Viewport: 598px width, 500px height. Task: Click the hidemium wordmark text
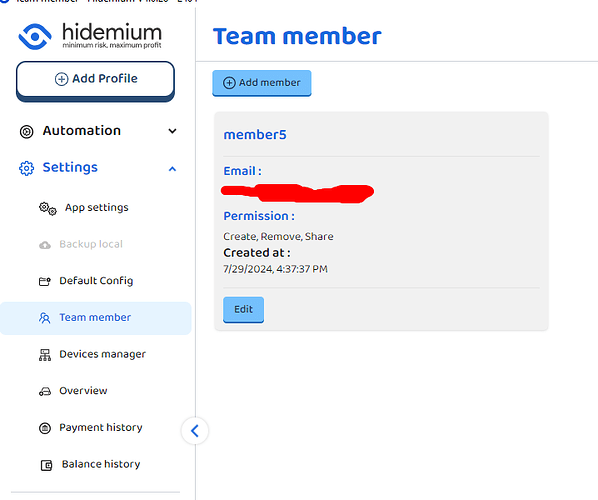pos(112,32)
